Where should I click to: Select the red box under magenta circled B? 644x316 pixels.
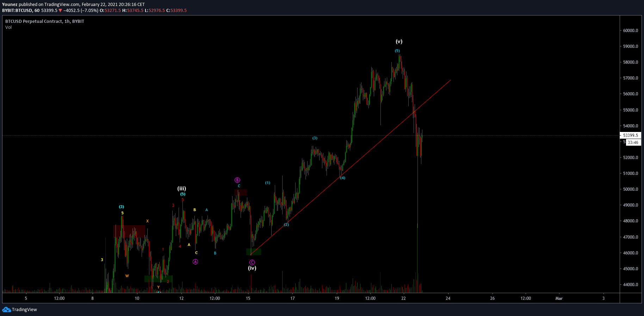(241, 192)
